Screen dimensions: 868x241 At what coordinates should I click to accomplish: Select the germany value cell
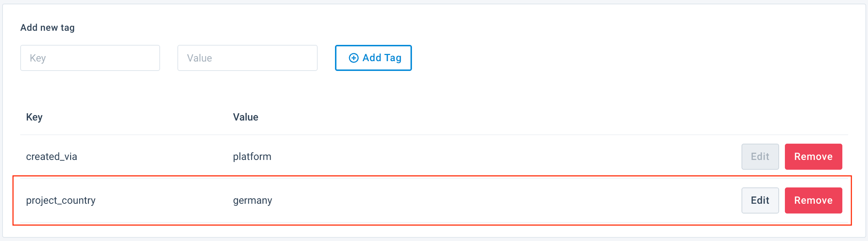(252, 200)
